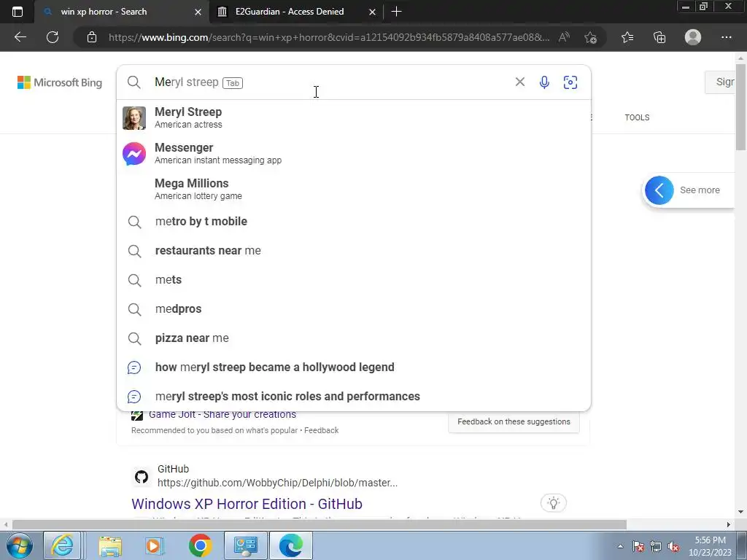Click the browser Back arrow

pos(20,37)
